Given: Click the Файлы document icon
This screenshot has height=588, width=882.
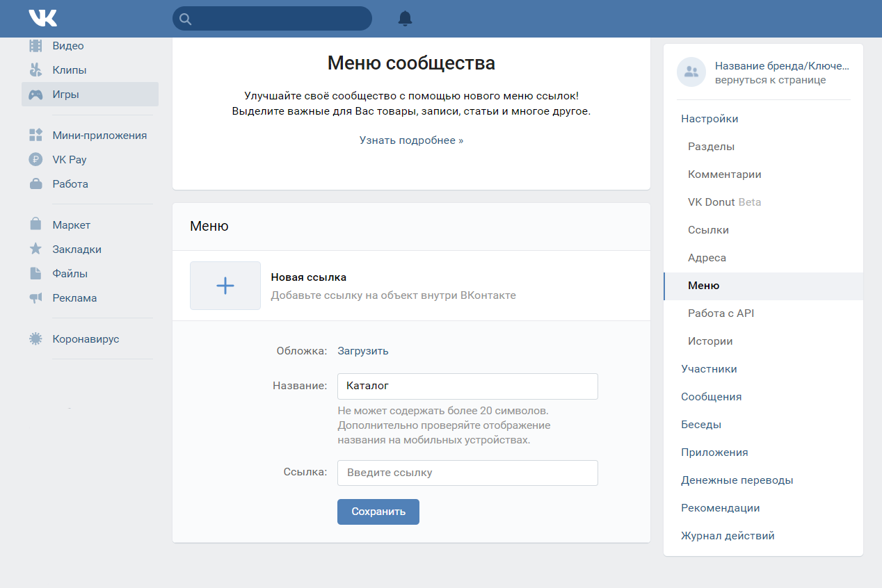Looking at the screenshot, I should coord(35,274).
